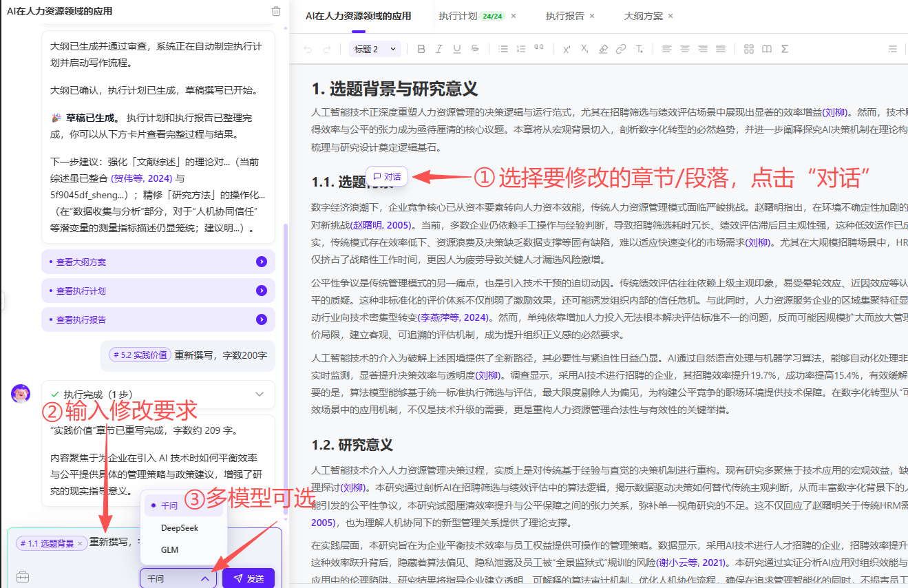Click the left edge panel collapse handle

(3, 301)
